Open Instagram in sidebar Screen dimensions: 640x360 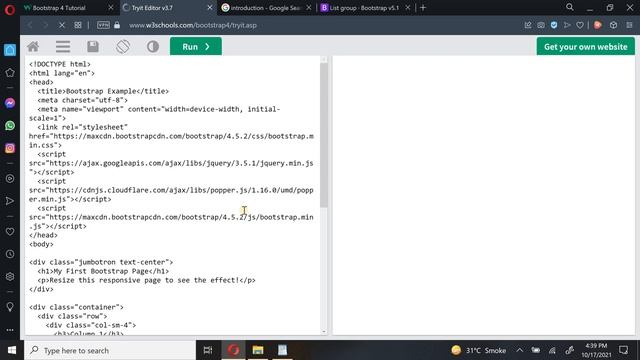click(10, 148)
